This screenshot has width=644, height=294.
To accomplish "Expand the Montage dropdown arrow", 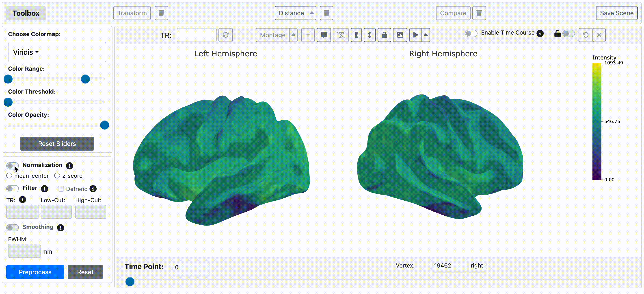I will coord(293,35).
